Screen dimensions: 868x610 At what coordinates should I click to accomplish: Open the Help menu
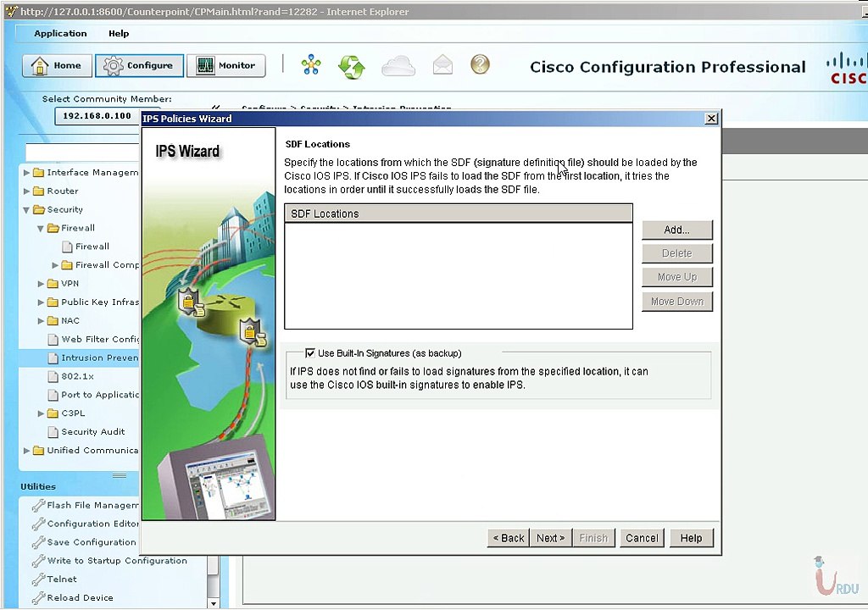(x=119, y=33)
